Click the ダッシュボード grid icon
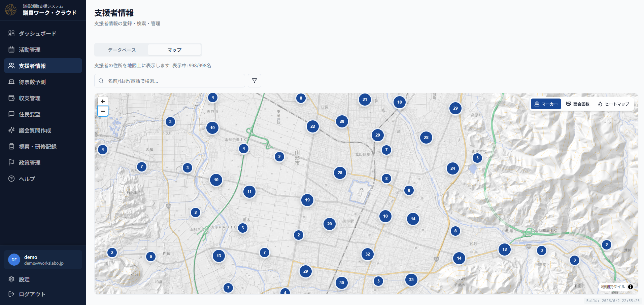Viewport: 644px width, 305px height. pyautogui.click(x=11, y=33)
